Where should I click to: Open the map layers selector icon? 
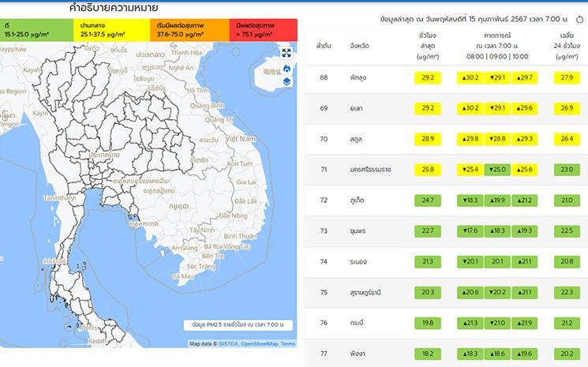coord(287,81)
